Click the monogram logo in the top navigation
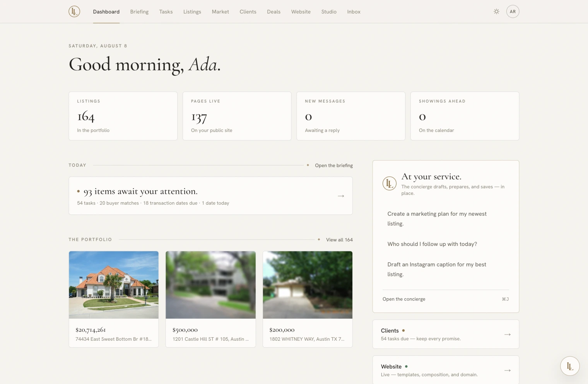Screen dimensions: 588x384 (x=74, y=12)
